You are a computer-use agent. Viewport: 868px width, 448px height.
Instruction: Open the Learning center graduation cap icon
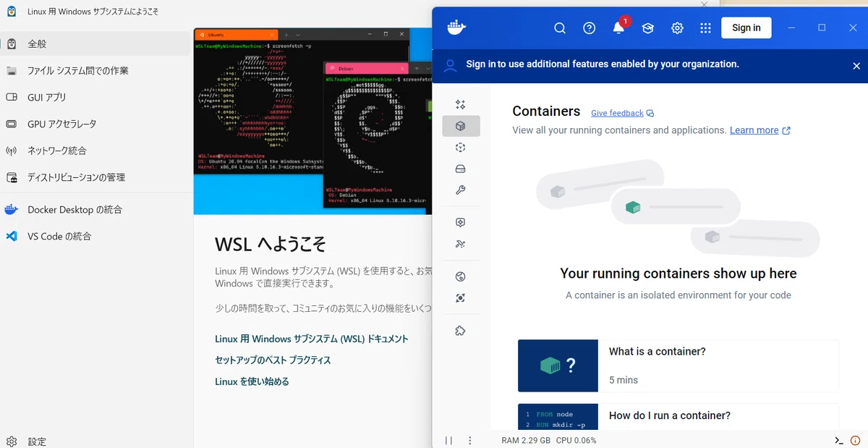(x=648, y=28)
